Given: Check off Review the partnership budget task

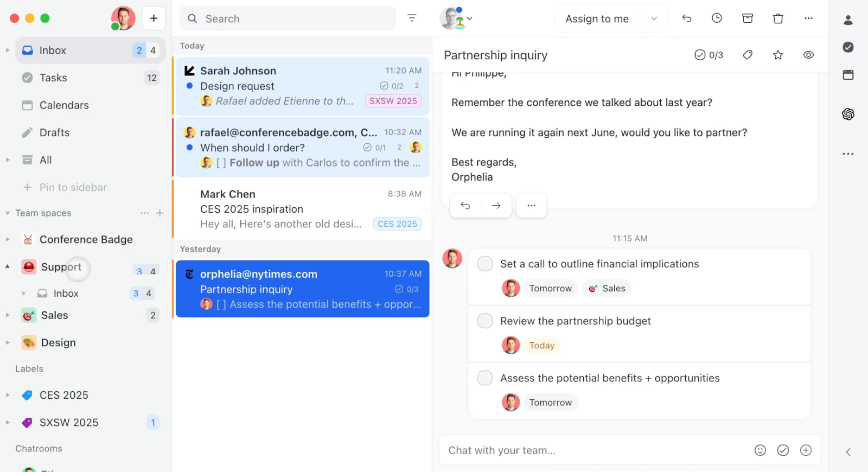Looking at the screenshot, I should 484,321.
